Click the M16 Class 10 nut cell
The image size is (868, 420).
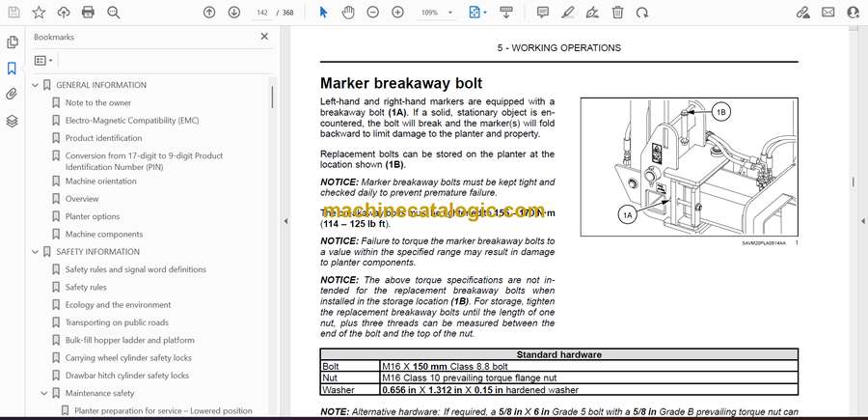pyautogui.click(x=589, y=378)
